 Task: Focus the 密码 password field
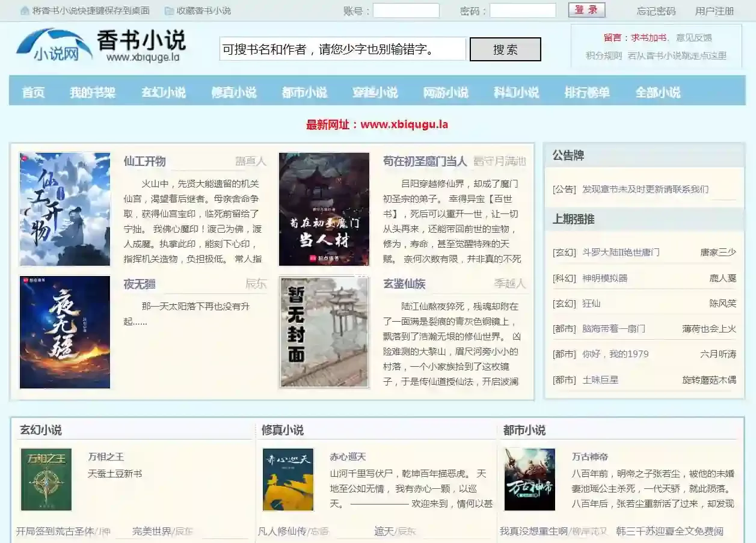tap(523, 11)
